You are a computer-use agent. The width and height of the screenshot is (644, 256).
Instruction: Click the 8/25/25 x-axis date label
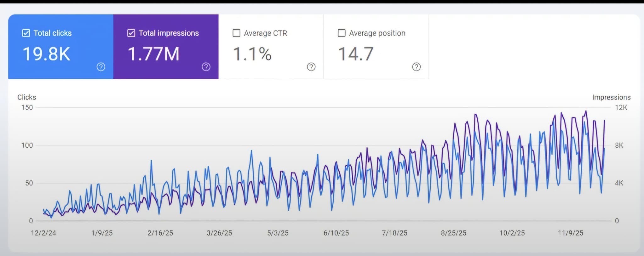pyautogui.click(x=453, y=233)
